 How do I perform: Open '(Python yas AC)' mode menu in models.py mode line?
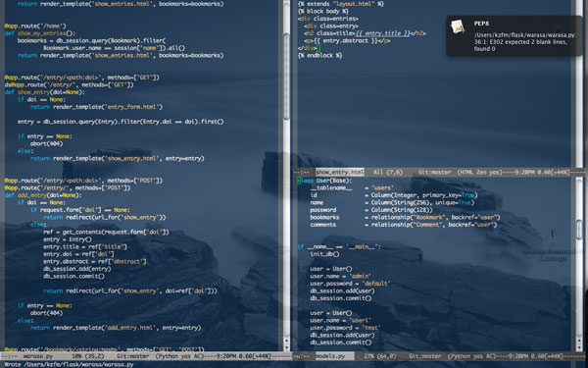(472, 356)
